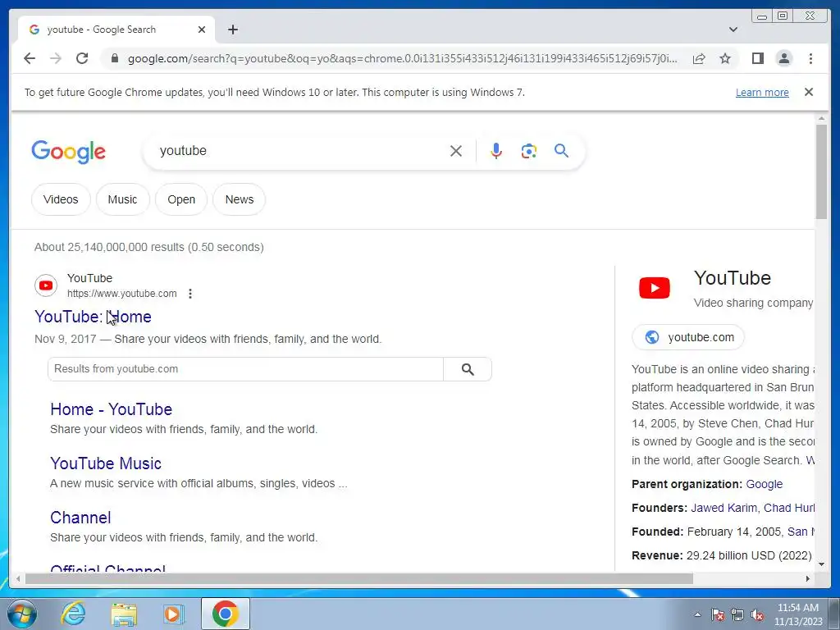Expand the tab search chevron
The width and height of the screenshot is (840, 630).
pos(733,30)
